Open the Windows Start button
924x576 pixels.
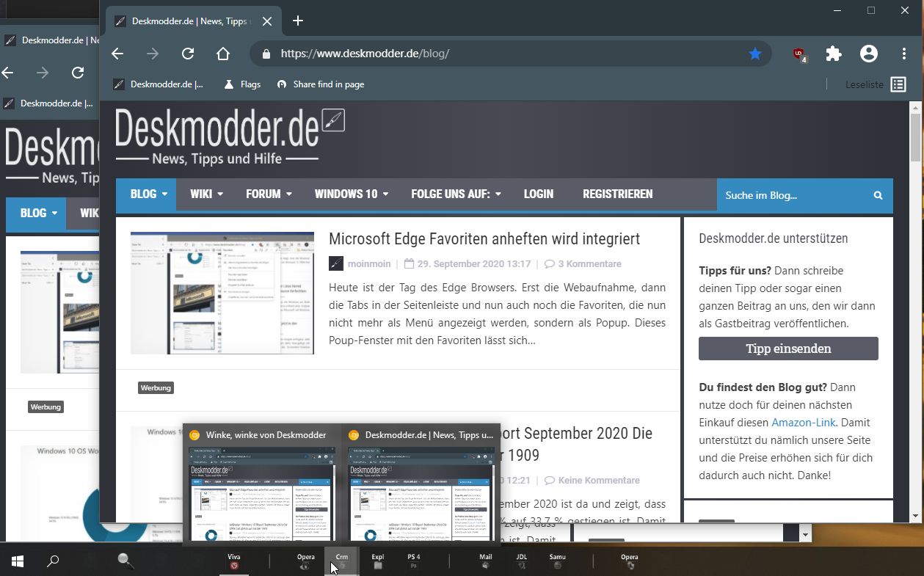[x=18, y=562]
